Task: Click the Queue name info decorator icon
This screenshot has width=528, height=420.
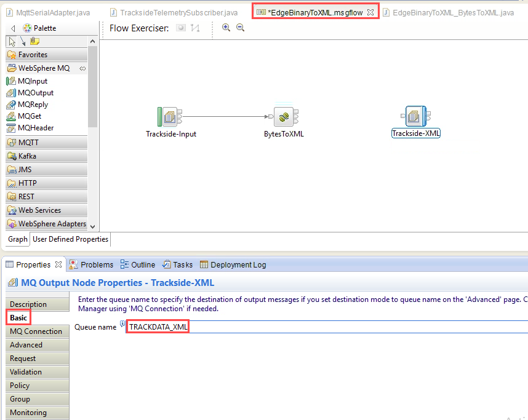Action: [x=122, y=323]
